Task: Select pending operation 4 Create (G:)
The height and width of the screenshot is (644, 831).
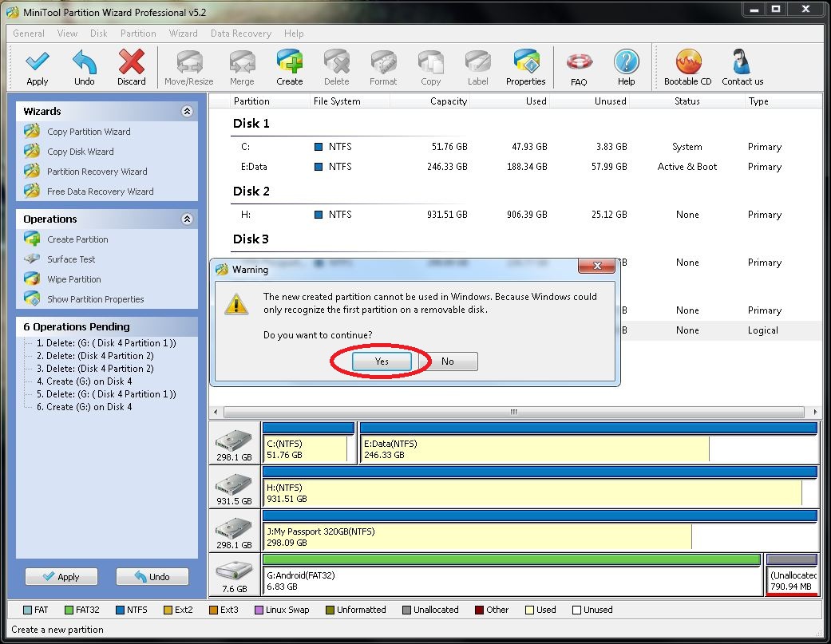Action: [x=85, y=381]
